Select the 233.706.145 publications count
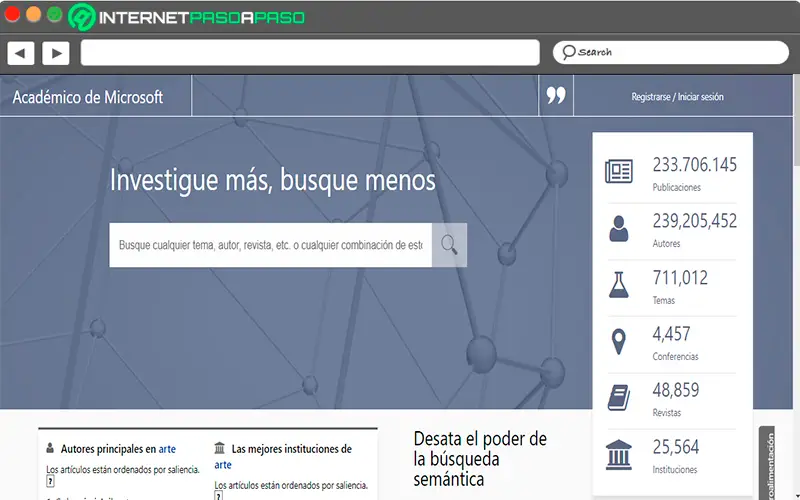The height and width of the screenshot is (500, 800). tap(694, 165)
